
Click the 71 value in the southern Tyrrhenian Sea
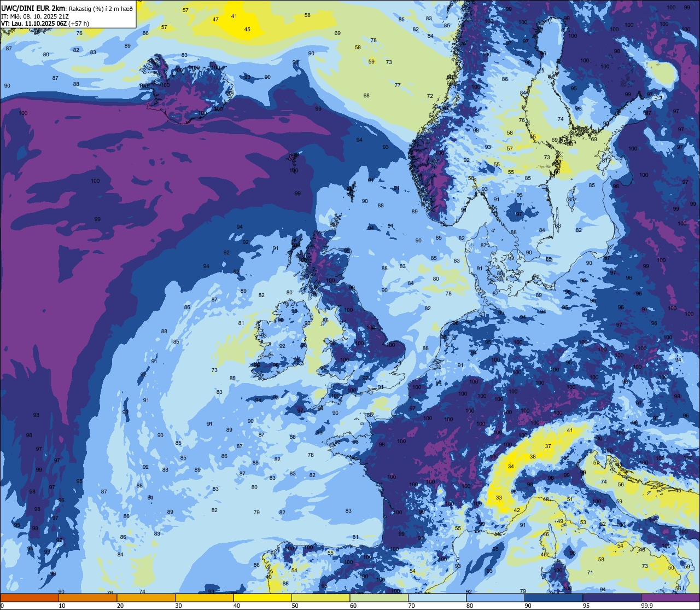pos(590,573)
